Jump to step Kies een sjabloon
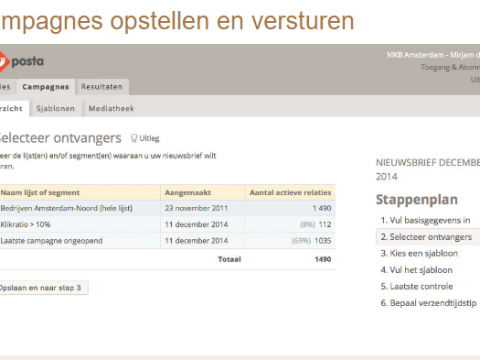The height and width of the screenshot is (360, 480). click(419, 253)
